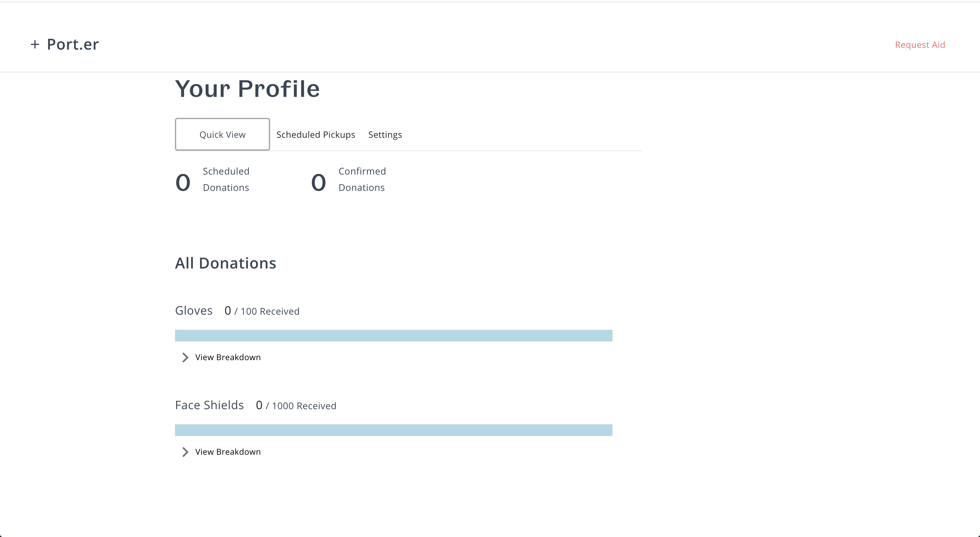The width and height of the screenshot is (980, 537).
Task: Click the plus icon beside Port.er logo
Action: [x=35, y=45]
